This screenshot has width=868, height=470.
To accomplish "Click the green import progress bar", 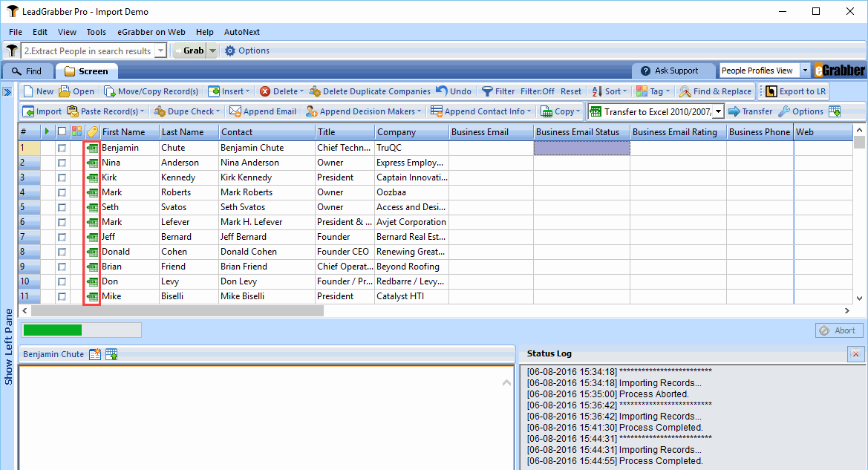I will (x=53, y=330).
